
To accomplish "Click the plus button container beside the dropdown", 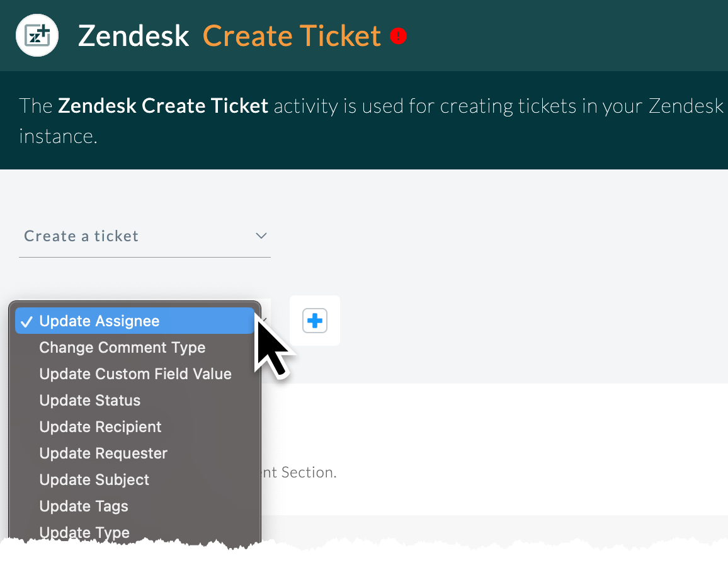I will tap(314, 321).
